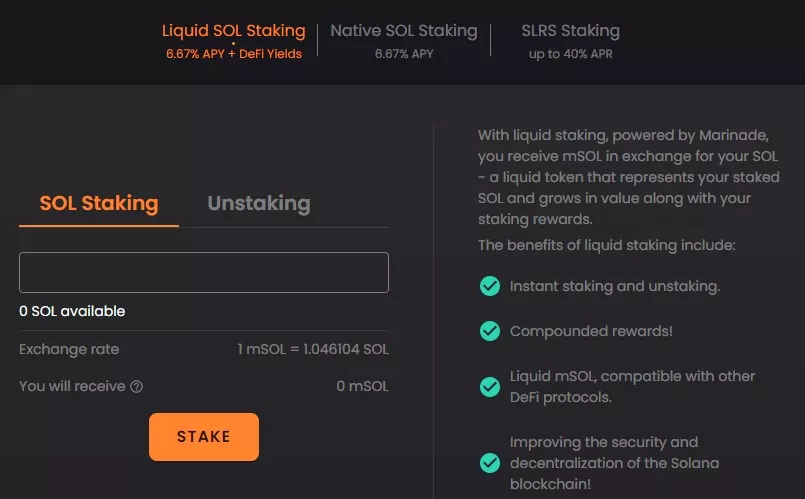Click the up to 40% APR text
The image size is (805, 499).
tap(570, 54)
